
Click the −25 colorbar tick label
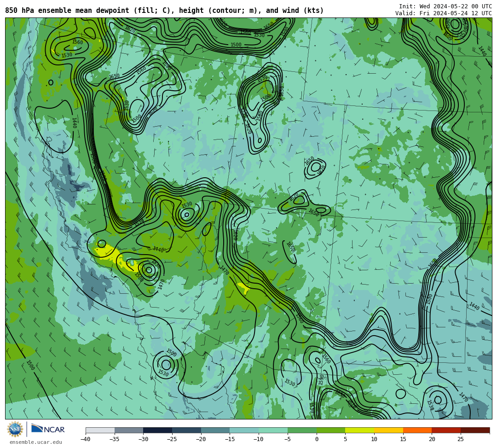172,439
